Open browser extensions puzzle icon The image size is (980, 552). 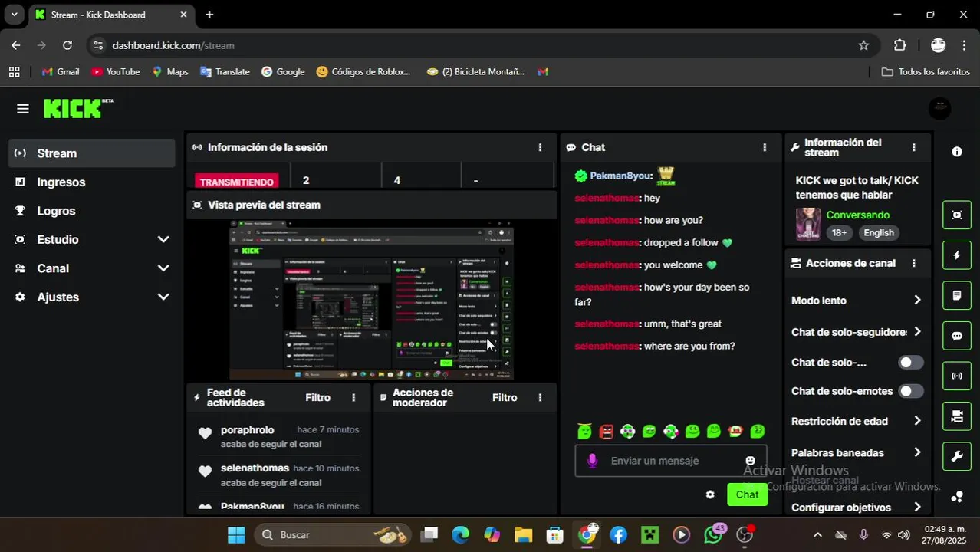[900, 45]
